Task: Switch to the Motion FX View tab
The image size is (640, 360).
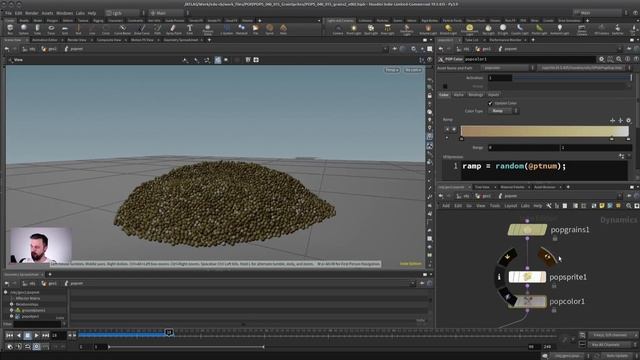Action: coord(142,40)
